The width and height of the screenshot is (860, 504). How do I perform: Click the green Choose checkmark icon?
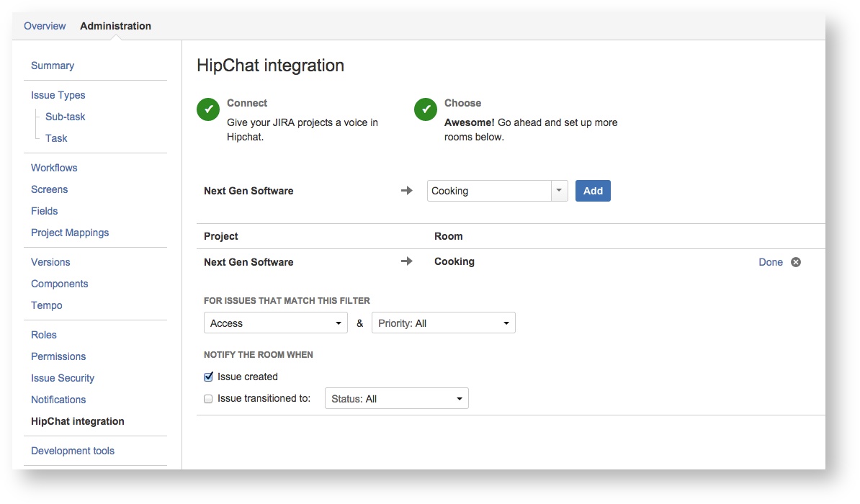pyautogui.click(x=426, y=109)
